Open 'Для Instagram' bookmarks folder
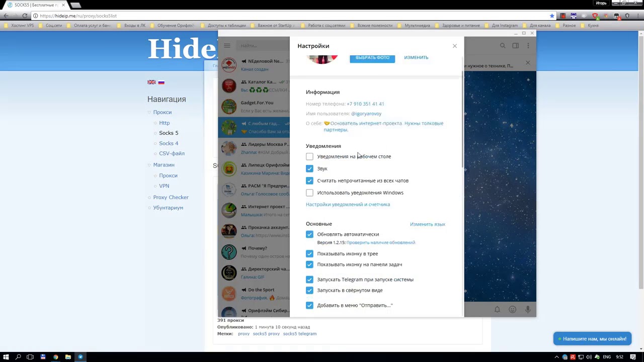 pos(502,26)
